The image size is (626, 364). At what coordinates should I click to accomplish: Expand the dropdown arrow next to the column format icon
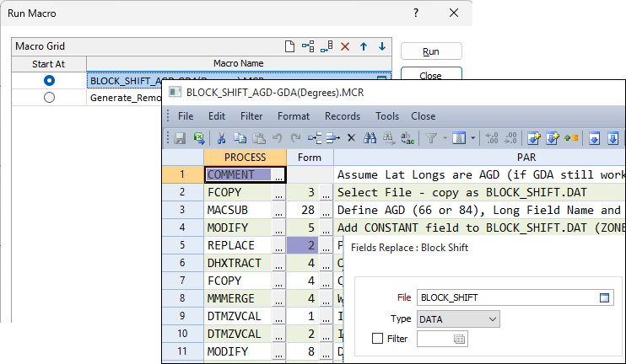tap(472, 138)
